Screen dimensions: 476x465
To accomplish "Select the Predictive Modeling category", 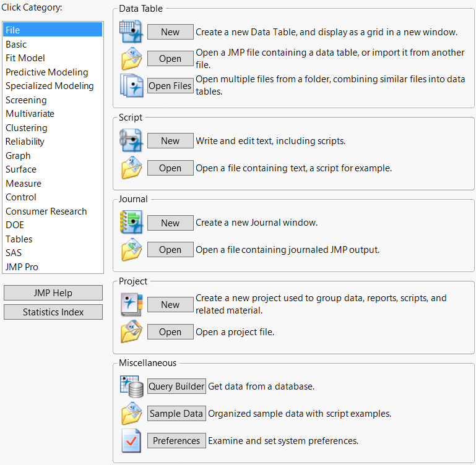I will pos(53,72).
